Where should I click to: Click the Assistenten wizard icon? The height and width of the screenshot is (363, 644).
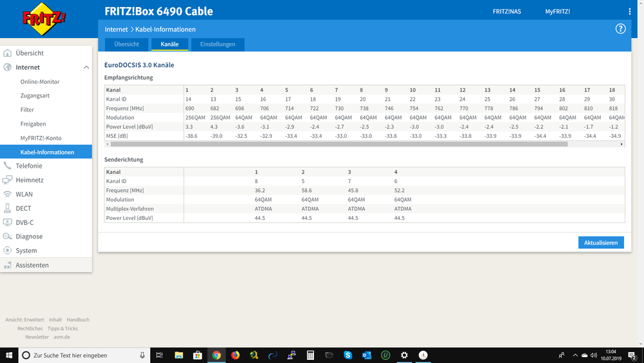[7, 265]
